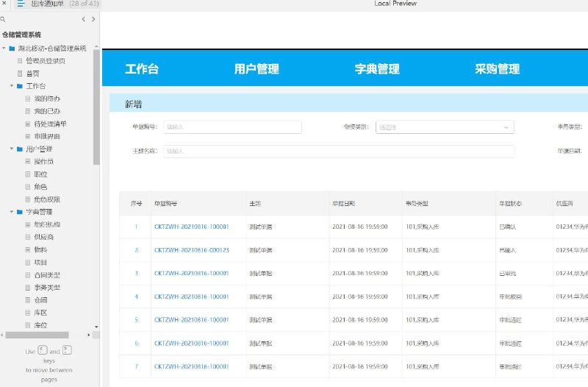Click the sidebar horizontal scrollbar thumb
This screenshot has height=387, width=588.
[x=37, y=335]
